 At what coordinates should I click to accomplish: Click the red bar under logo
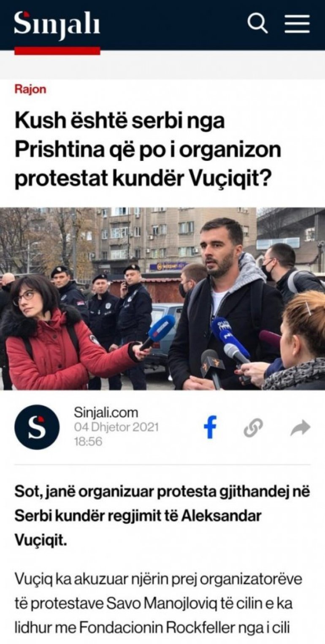tap(57, 51)
